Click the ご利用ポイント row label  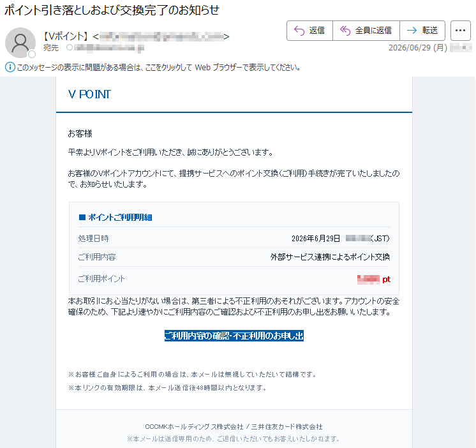101,279
